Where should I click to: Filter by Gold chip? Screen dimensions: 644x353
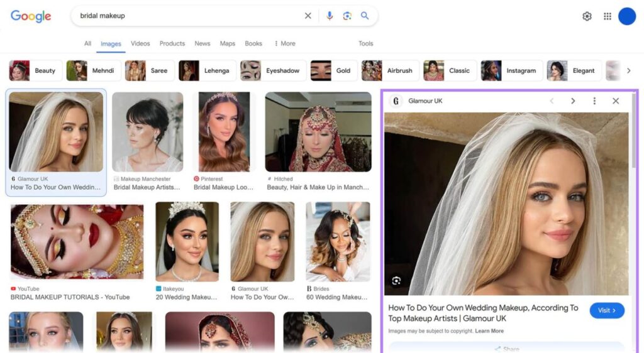(334, 70)
